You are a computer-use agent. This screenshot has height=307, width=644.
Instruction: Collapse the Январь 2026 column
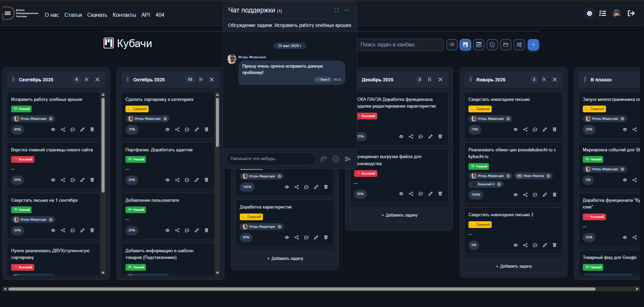pos(544,79)
